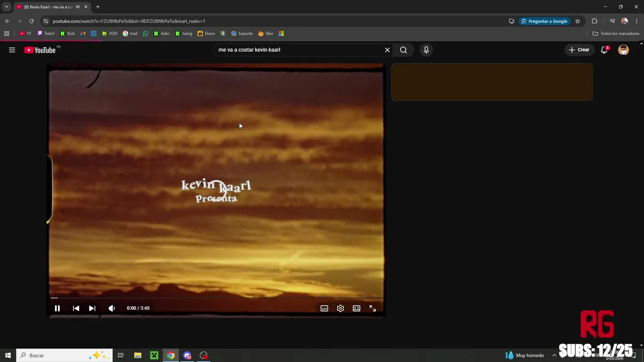View site information icon in address bar

[46, 21]
